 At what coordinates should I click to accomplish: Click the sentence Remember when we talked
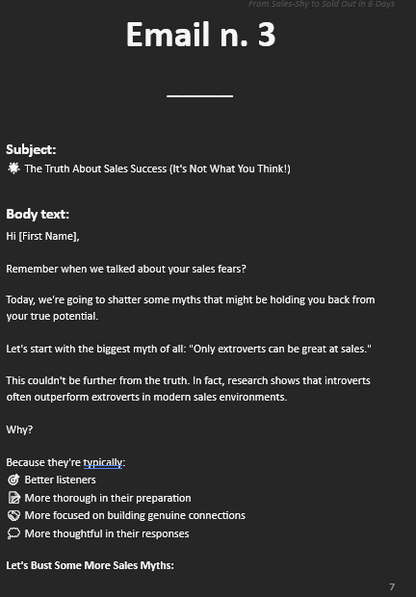click(126, 269)
